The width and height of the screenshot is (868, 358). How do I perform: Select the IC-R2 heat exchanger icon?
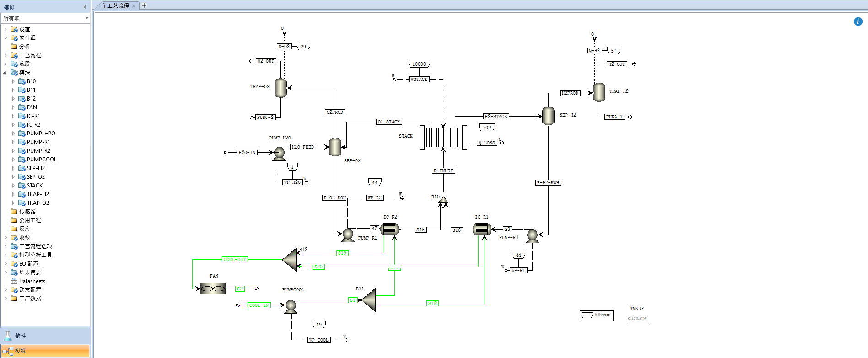[x=389, y=229]
